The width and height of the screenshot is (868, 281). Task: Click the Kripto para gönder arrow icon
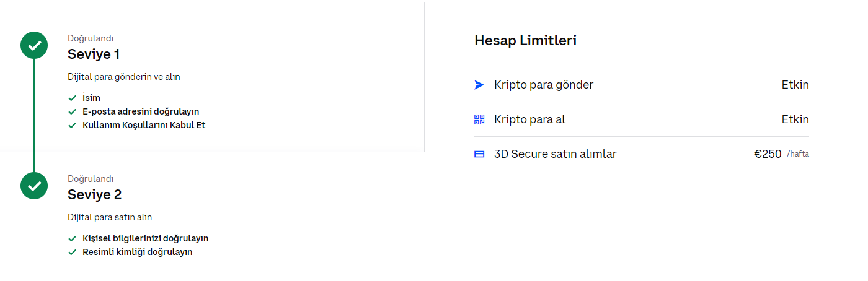(x=479, y=85)
